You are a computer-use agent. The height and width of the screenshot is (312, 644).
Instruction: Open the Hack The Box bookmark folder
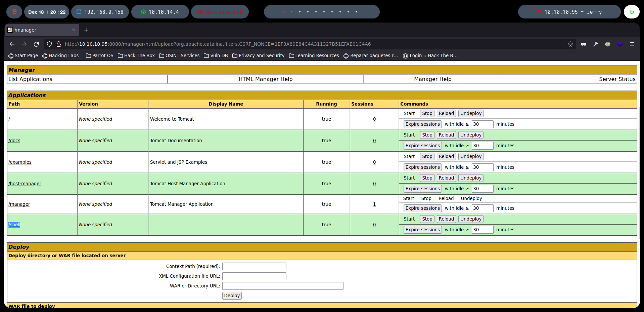pos(136,55)
